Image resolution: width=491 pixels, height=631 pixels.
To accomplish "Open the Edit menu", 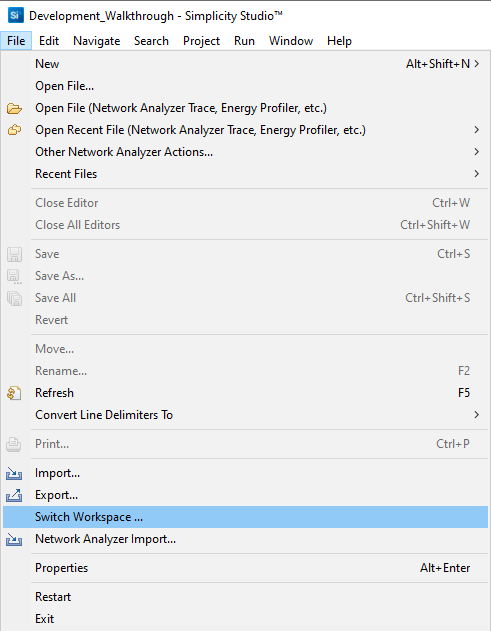I will (49, 41).
